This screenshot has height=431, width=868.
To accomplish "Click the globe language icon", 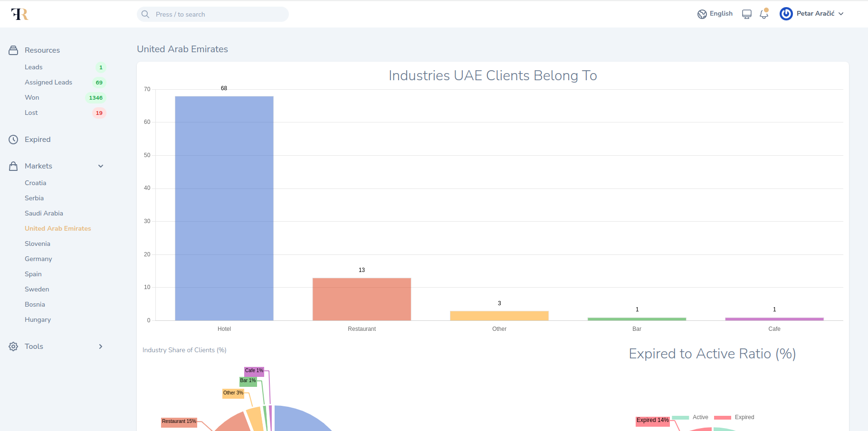I will pyautogui.click(x=702, y=14).
